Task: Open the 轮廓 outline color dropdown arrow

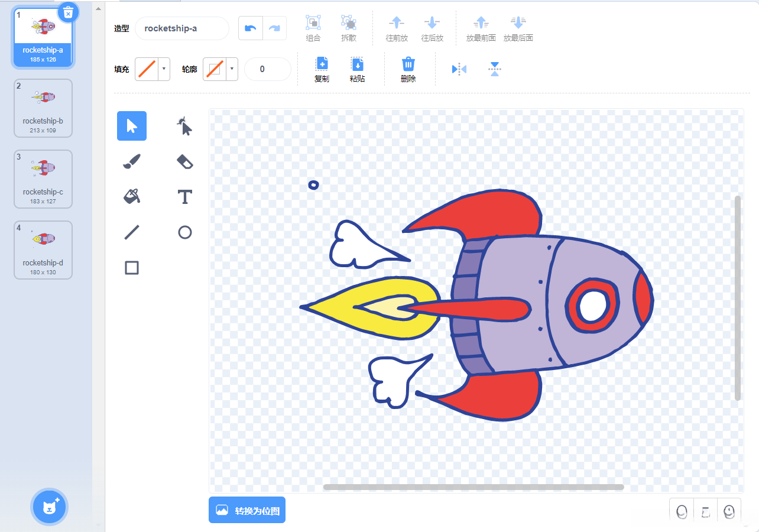Action: pyautogui.click(x=232, y=69)
